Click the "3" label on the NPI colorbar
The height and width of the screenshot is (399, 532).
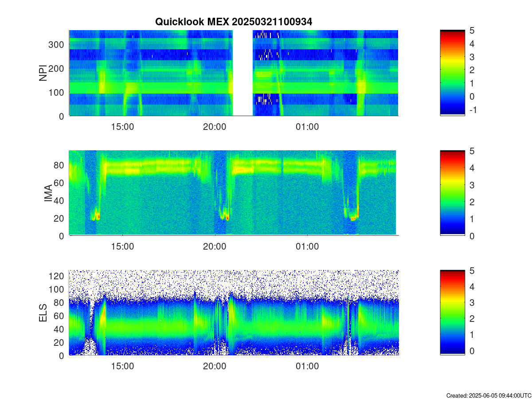tap(471, 57)
